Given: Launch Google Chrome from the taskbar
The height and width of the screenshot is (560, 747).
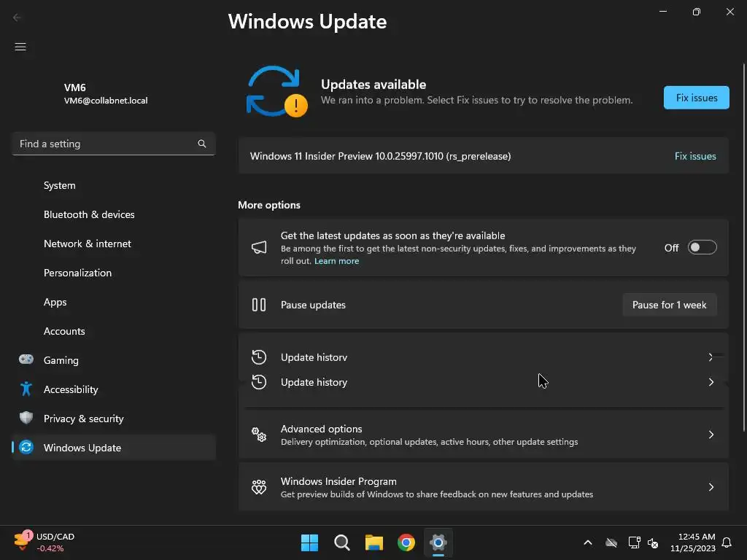Looking at the screenshot, I should coord(406,542).
